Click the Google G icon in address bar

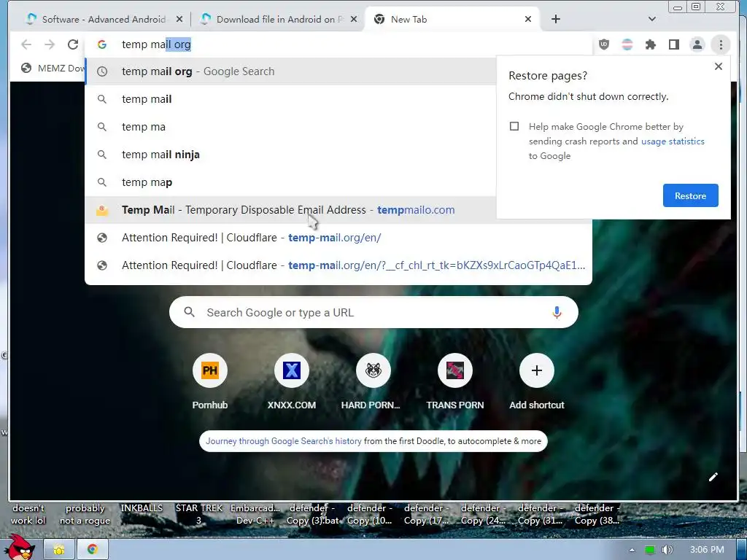click(102, 44)
